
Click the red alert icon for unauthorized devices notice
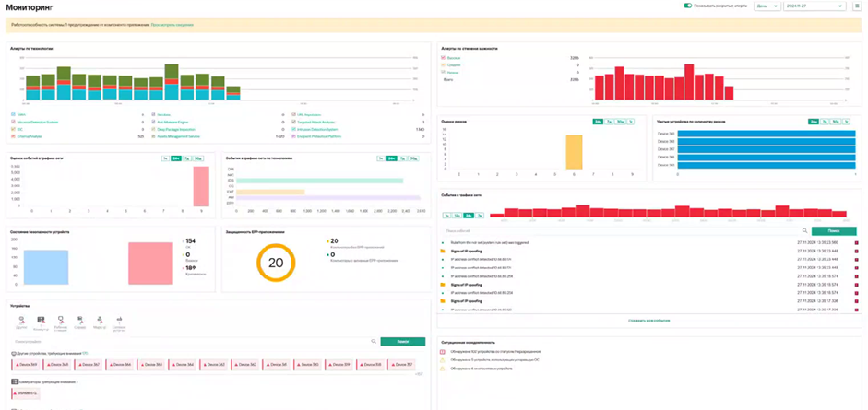point(443,351)
